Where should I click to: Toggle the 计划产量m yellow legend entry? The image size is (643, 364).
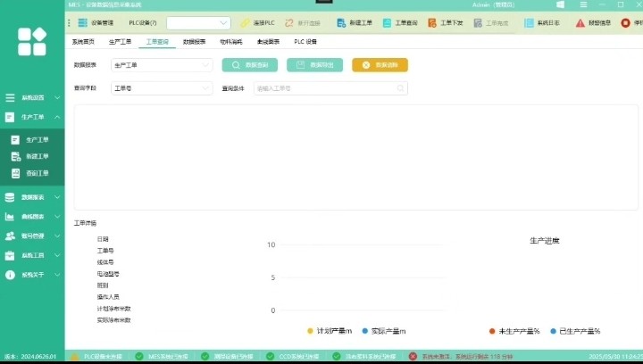tap(330, 331)
